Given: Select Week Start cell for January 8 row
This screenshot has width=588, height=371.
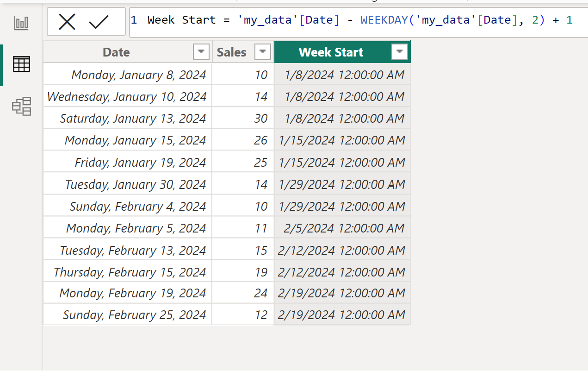Looking at the screenshot, I should (x=342, y=74).
